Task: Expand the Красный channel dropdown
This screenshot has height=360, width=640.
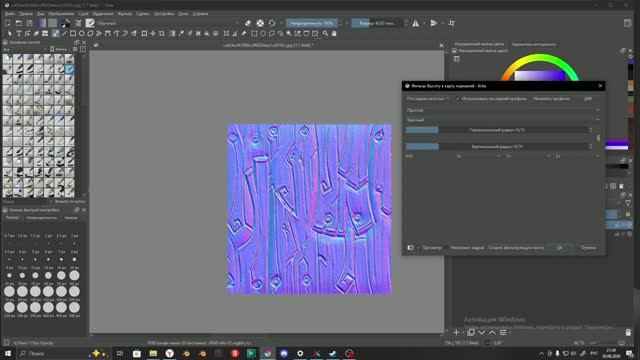Action: 502,120
